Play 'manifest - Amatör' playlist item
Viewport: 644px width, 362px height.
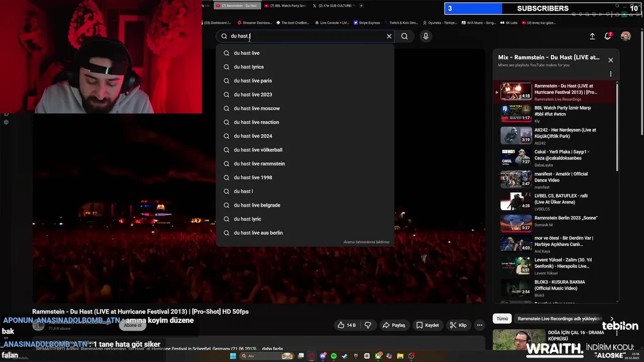pyautogui.click(x=554, y=180)
